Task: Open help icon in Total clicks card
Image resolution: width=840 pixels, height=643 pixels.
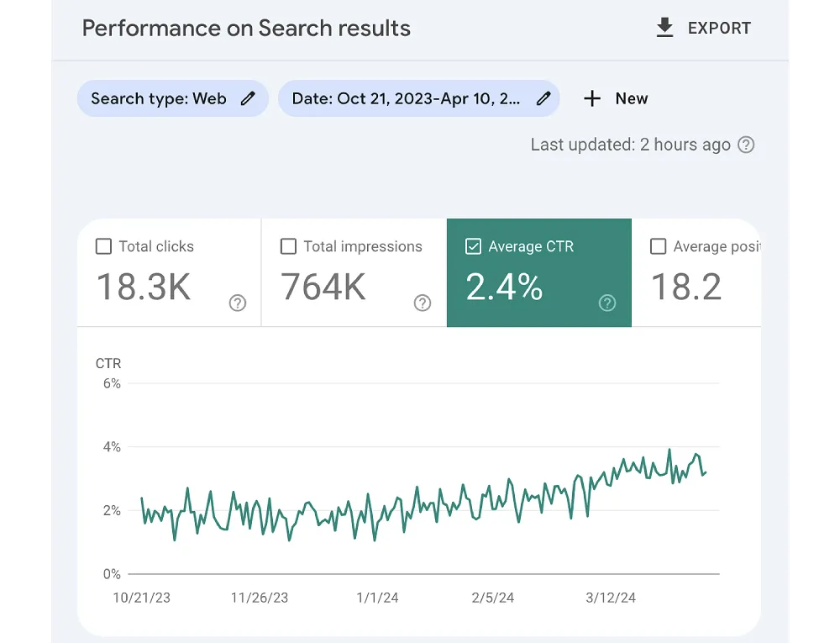Action: point(238,303)
